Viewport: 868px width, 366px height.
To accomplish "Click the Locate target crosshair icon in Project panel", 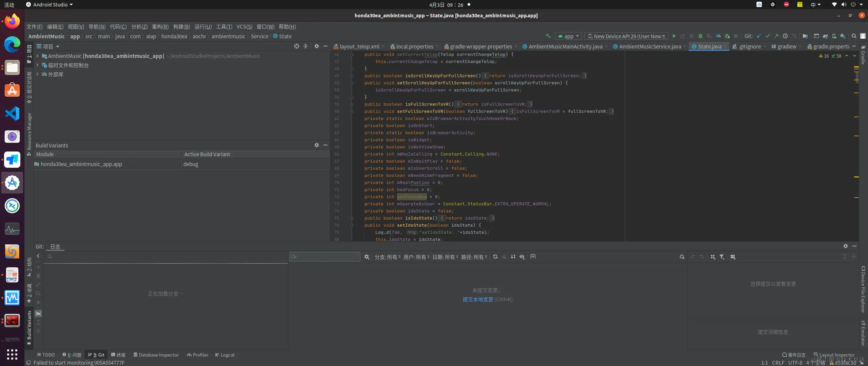I will click(x=297, y=46).
